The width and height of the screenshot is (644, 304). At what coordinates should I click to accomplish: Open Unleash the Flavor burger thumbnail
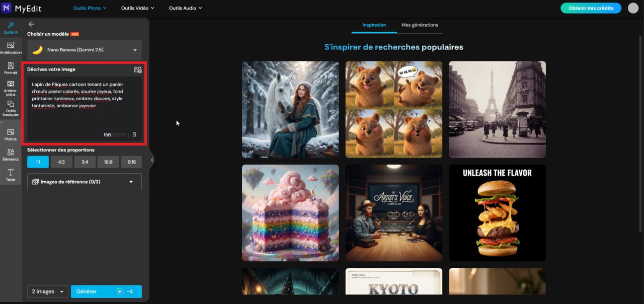pos(497,213)
